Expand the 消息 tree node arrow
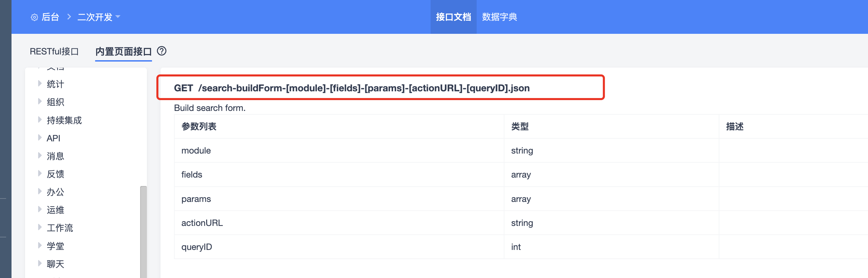Screen dimensions: 868x278 coord(40,155)
